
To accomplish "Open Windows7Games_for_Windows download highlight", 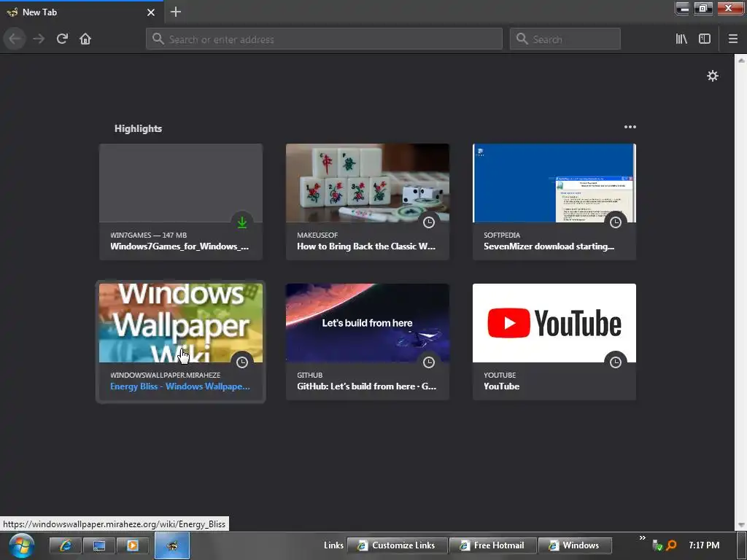I will tap(179, 246).
